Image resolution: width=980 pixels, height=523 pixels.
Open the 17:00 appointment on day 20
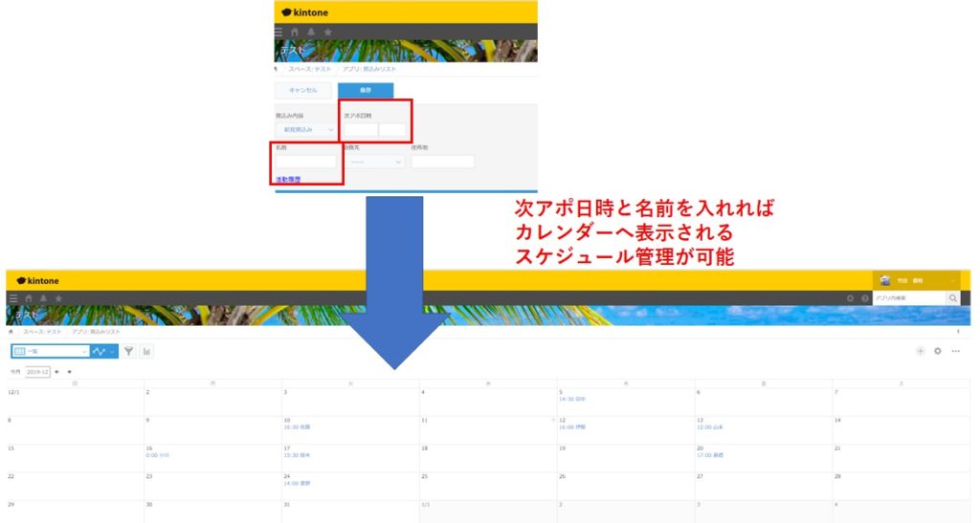click(710, 455)
